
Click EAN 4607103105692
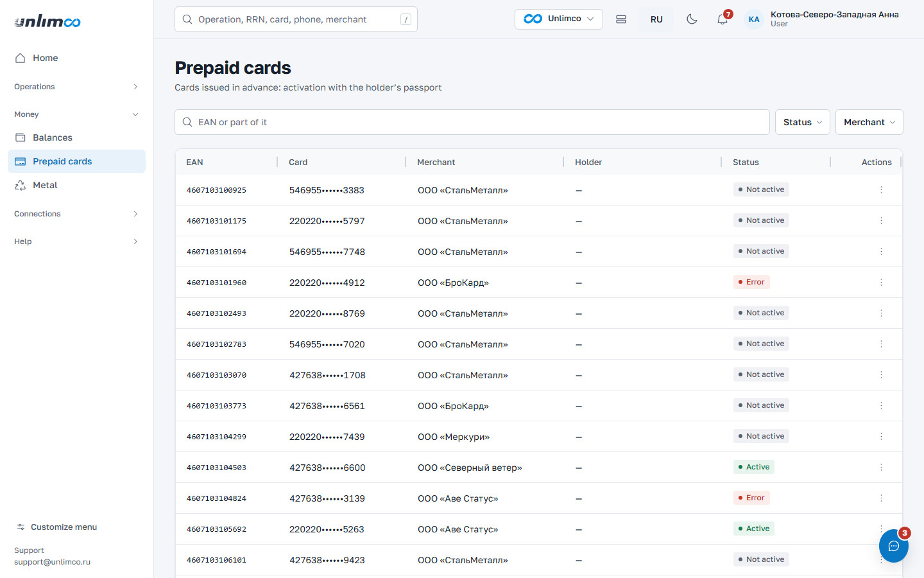coord(216,529)
